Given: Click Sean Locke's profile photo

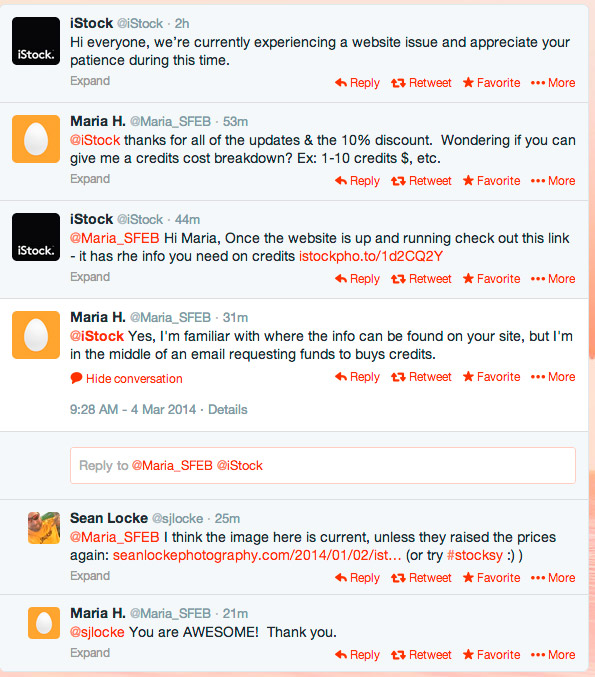Looking at the screenshot, I should pyautogui.click(x=44, y=528).
